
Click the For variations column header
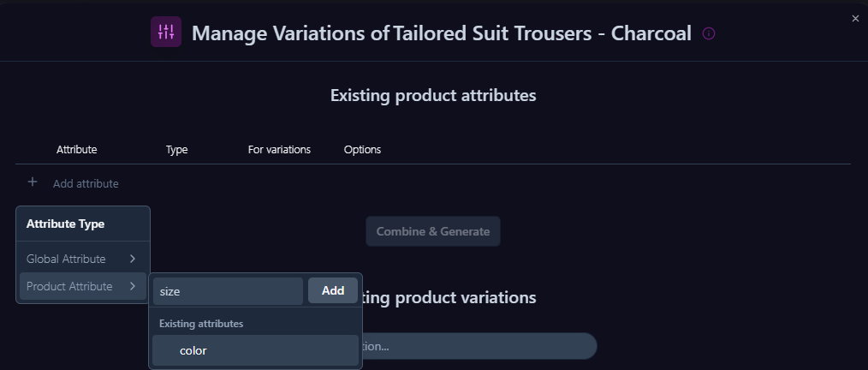(x=279, y=150)
